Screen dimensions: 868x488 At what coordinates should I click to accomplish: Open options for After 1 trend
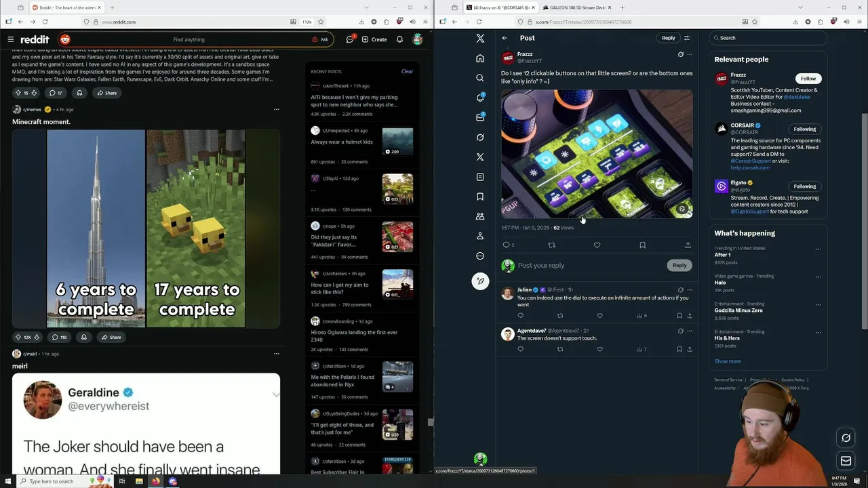(818, 249)
